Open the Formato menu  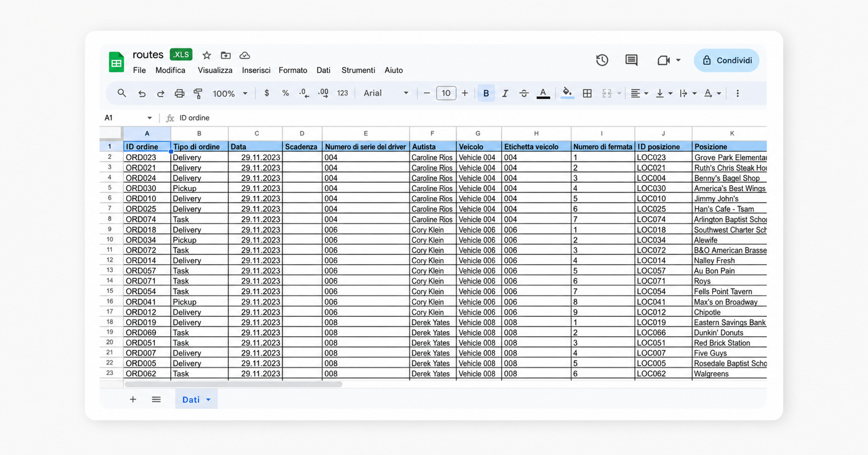[293, 70]
